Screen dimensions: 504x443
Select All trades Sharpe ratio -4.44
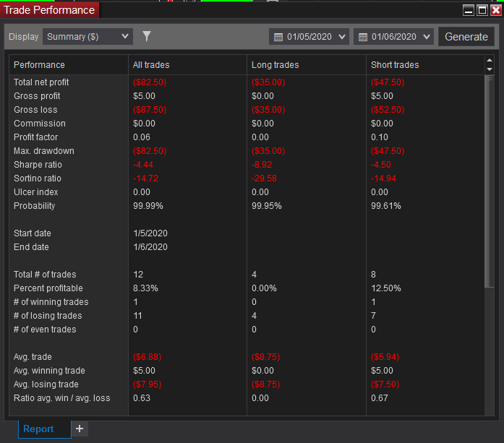tap(143, 165)
